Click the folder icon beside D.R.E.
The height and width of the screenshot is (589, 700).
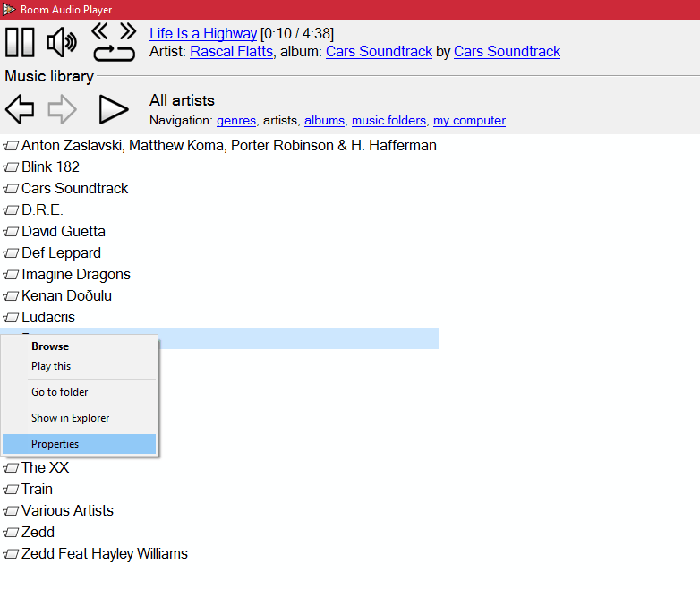click(11, 210)
